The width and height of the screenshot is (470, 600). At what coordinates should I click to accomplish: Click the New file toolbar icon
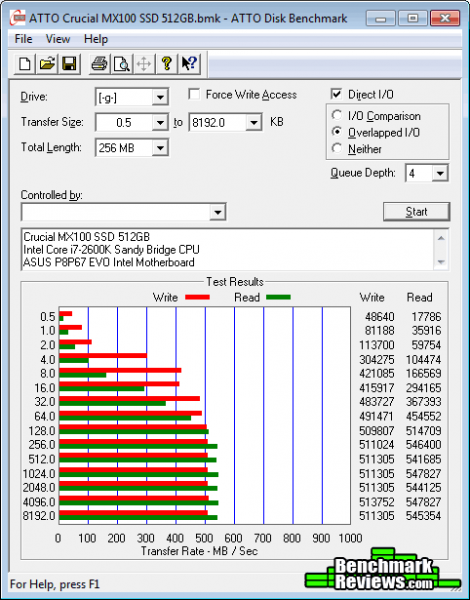pyautogui.click(x=25, y=64)
